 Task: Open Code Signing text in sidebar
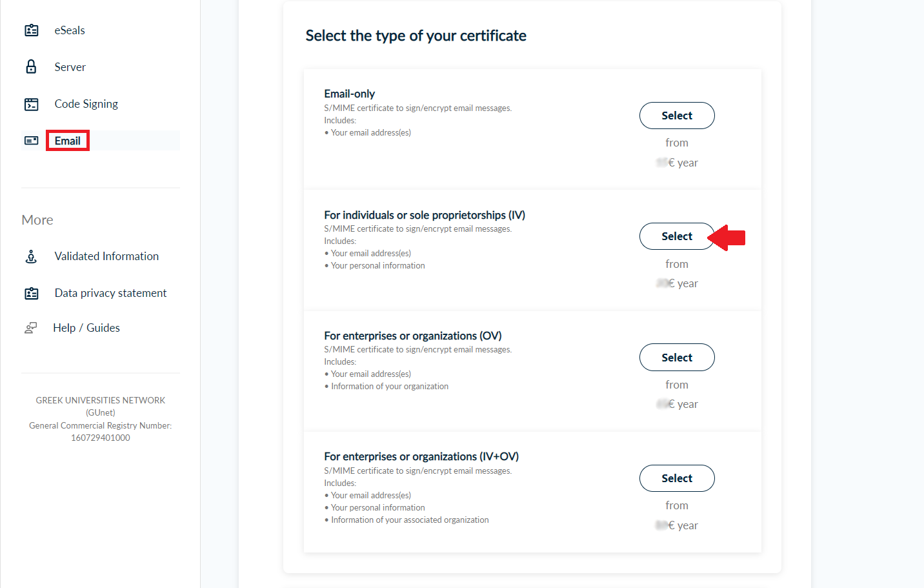click(x=86, y=104)
